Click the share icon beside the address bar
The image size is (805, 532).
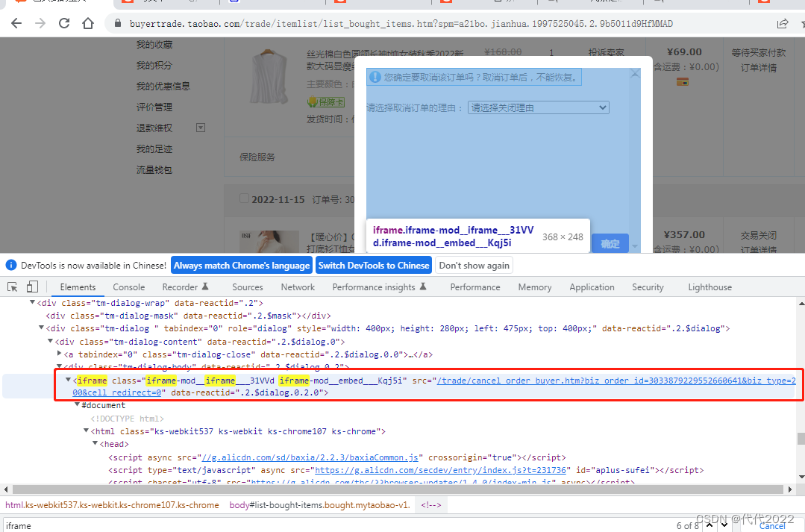pyautogui.click(x=783, y=23)
